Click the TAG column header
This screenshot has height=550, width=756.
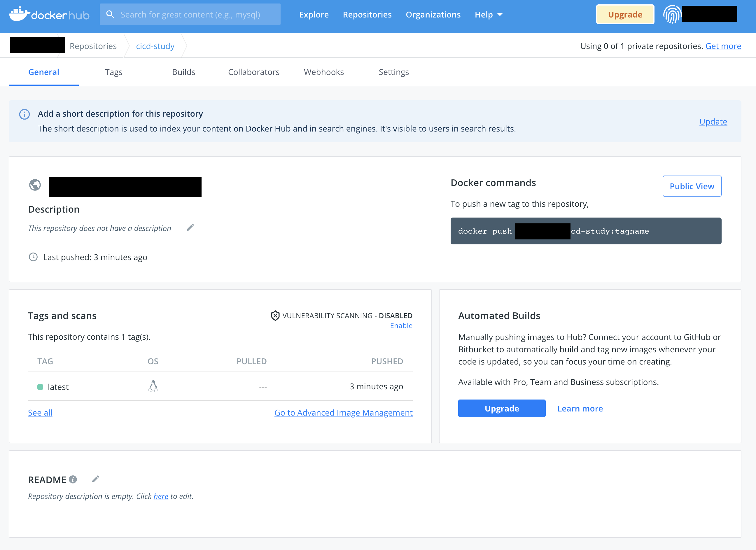point(45,361)
